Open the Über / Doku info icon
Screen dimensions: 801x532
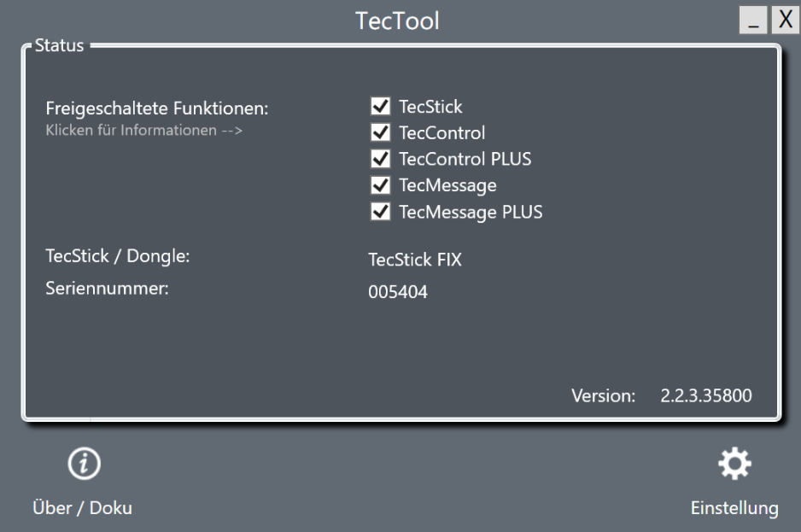tap(85, 464)
